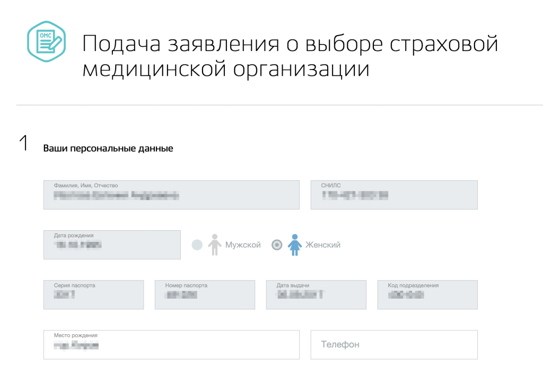Viewport: 543px width, 392px height.
Task: Click the gray male figure icon
Action: pyautogui.click(x=214, y=245)
